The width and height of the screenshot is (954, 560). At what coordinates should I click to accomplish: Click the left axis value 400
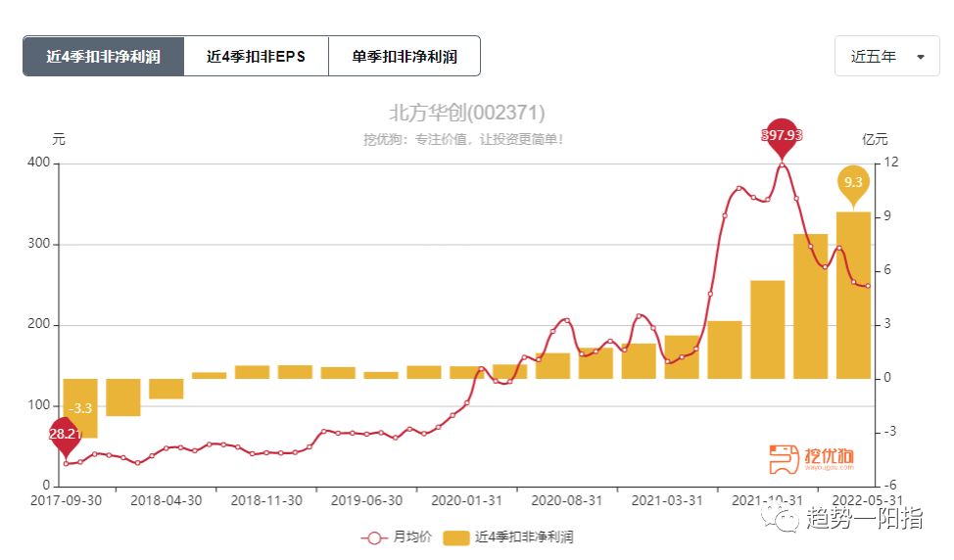39,163
